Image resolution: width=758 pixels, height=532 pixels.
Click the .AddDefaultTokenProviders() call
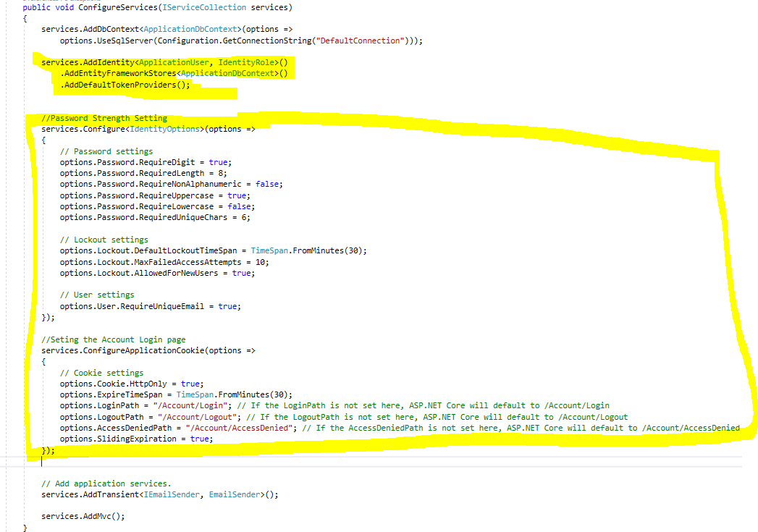(x=125, y=85)
